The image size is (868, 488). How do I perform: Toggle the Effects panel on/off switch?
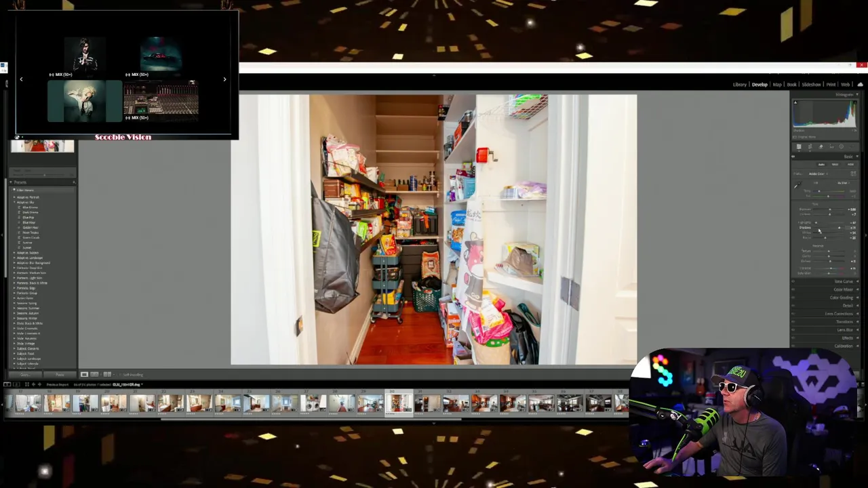pos(793,338)
